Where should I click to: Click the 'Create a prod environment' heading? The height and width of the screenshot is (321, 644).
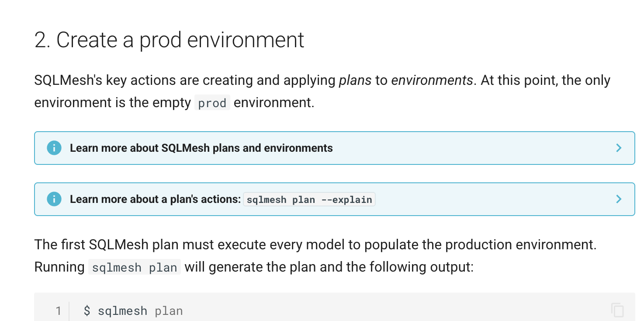pyautogui.click(x=169, y=39)
